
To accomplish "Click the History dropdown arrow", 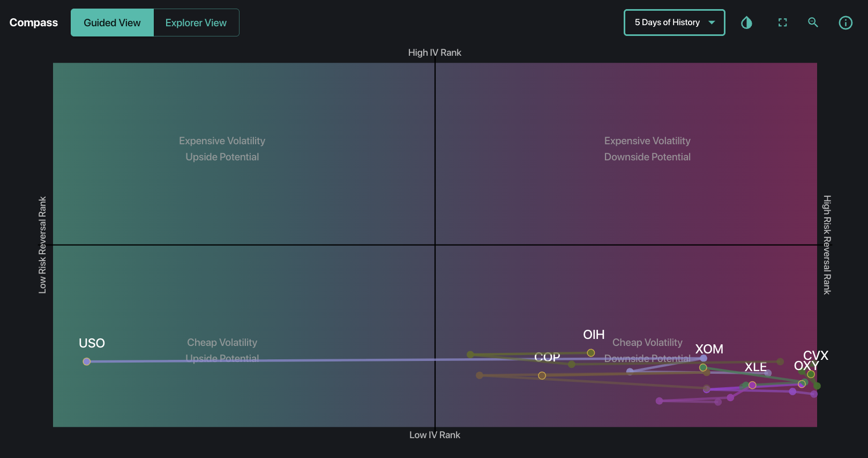I will point(712,23).
